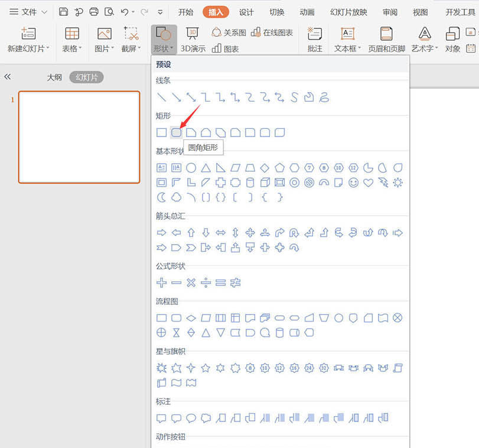Go to the 幻灯片放映 tab
Viewport: 479px width, 448px height.
click(x=348, y=12)
